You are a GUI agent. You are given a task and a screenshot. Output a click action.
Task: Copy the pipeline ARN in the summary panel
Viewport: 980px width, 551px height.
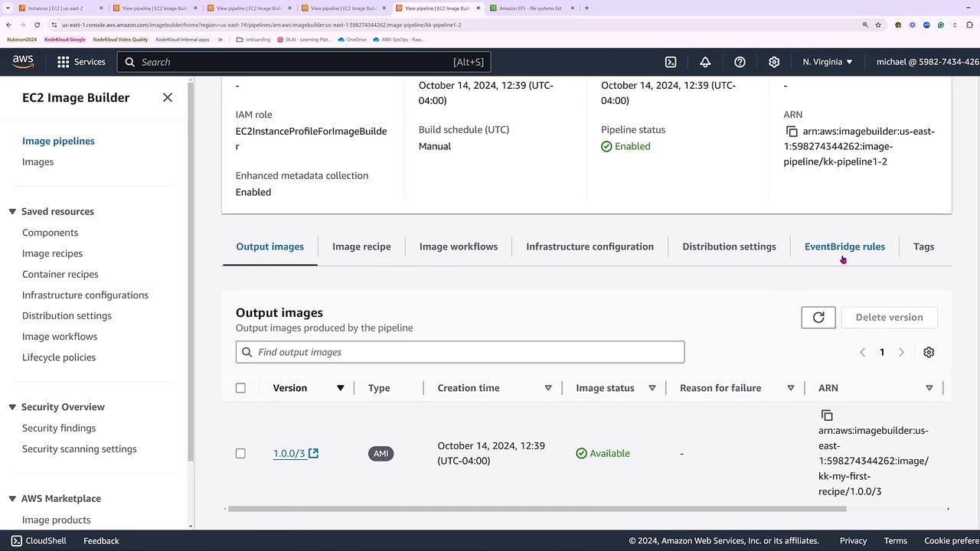[x=792, y=132]
